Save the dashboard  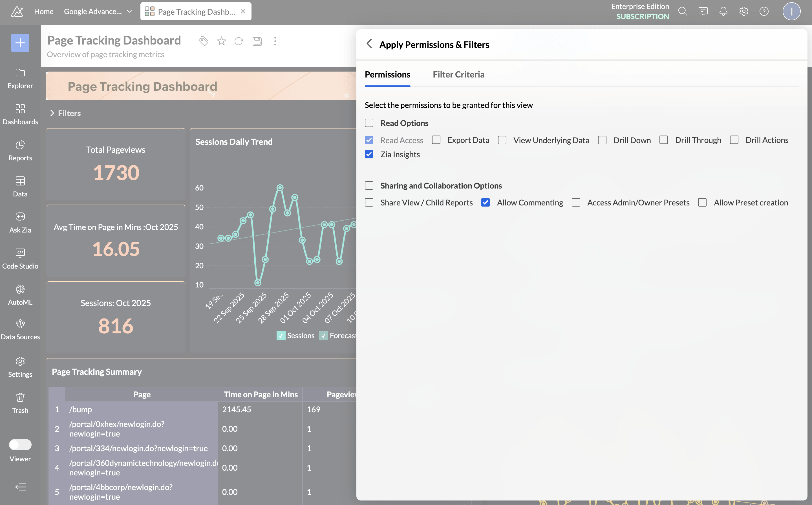(257, 41)
